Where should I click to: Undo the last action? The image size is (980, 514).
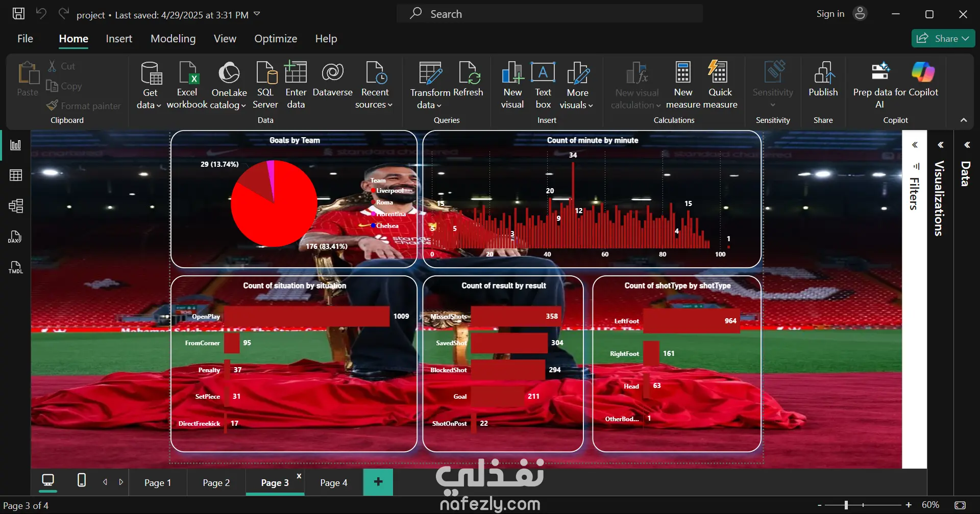(x=41, y=14)
